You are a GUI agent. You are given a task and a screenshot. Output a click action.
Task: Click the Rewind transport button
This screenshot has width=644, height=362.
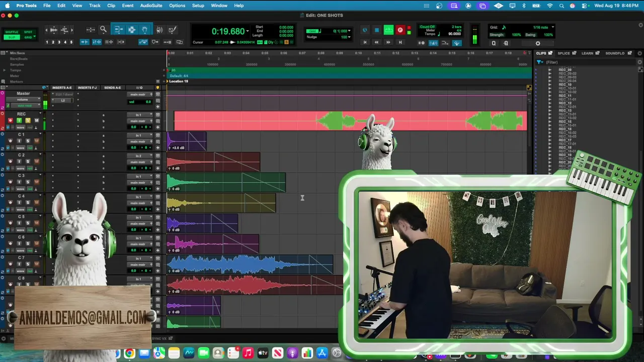pos(376,42)
